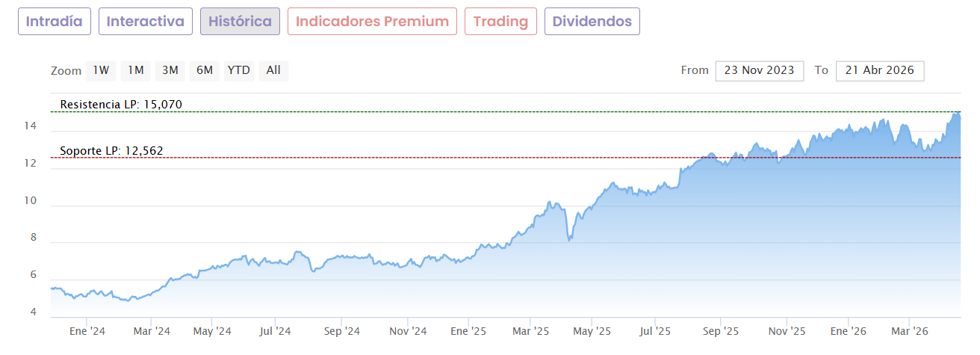
Task: Edit the To date field
Action: (880, 70)
